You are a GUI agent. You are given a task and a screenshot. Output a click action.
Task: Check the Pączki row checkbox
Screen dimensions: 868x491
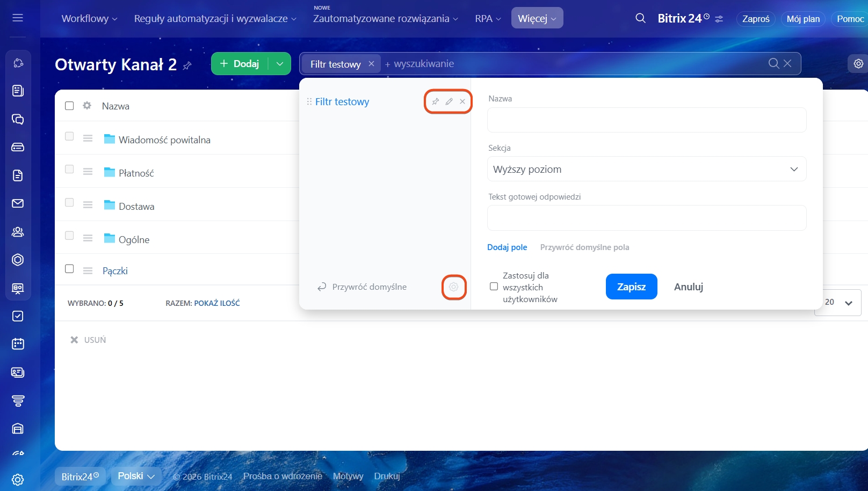pyautogui.click(x=69, y=269)
